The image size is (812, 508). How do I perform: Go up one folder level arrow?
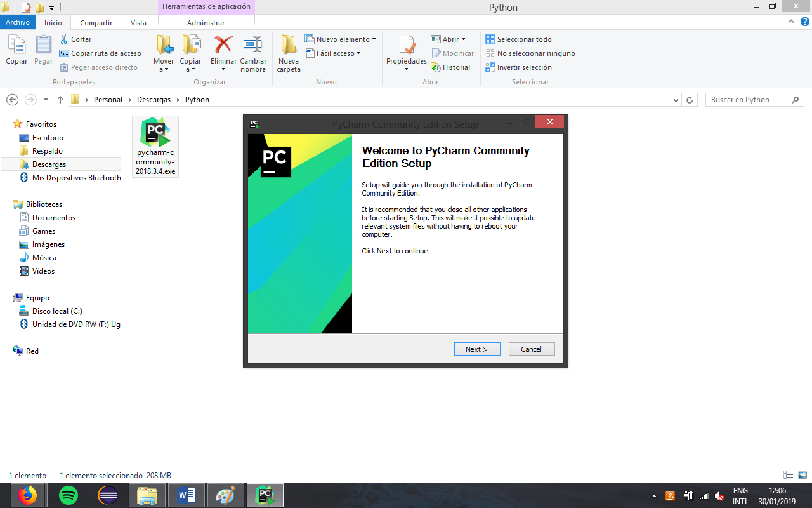point(60,100)
